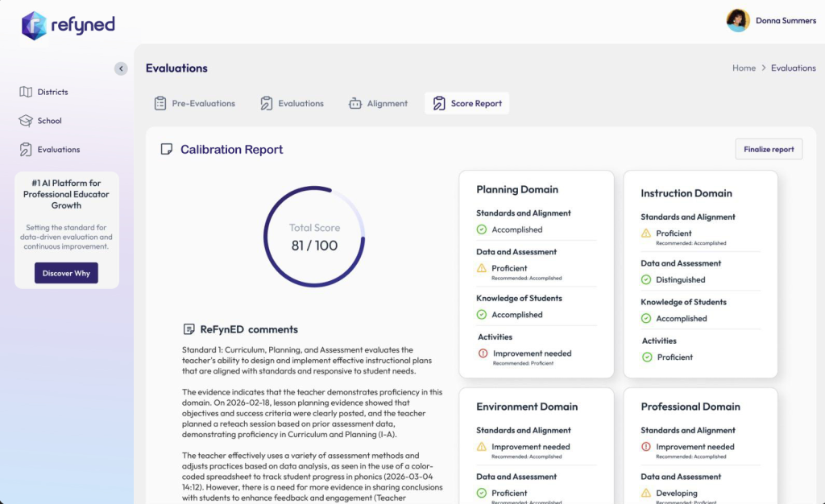Screen dimensions: 825x504
Task: Click the Calibration Report note icon
Action: 167,149
